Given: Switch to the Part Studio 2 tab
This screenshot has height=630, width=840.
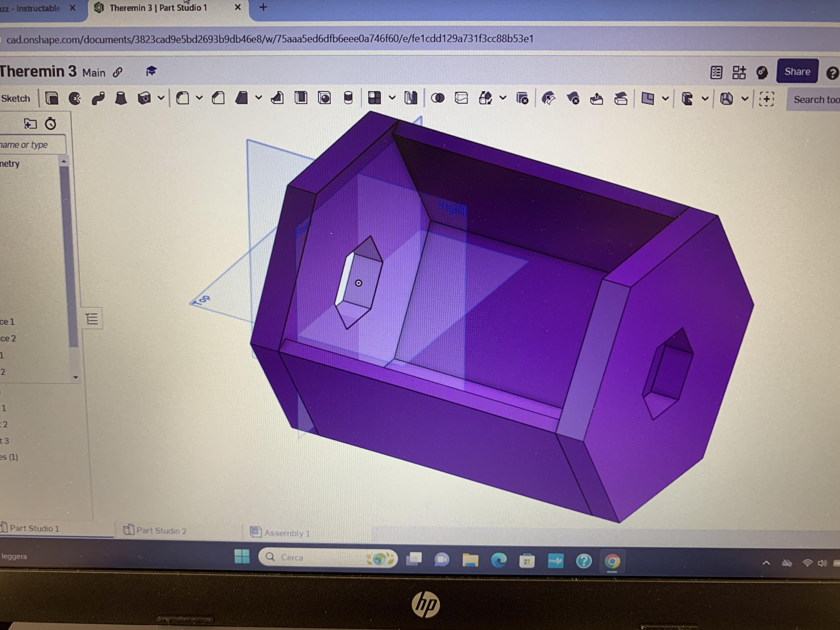Looking at the screenshot, I should (x=155, y=530).
